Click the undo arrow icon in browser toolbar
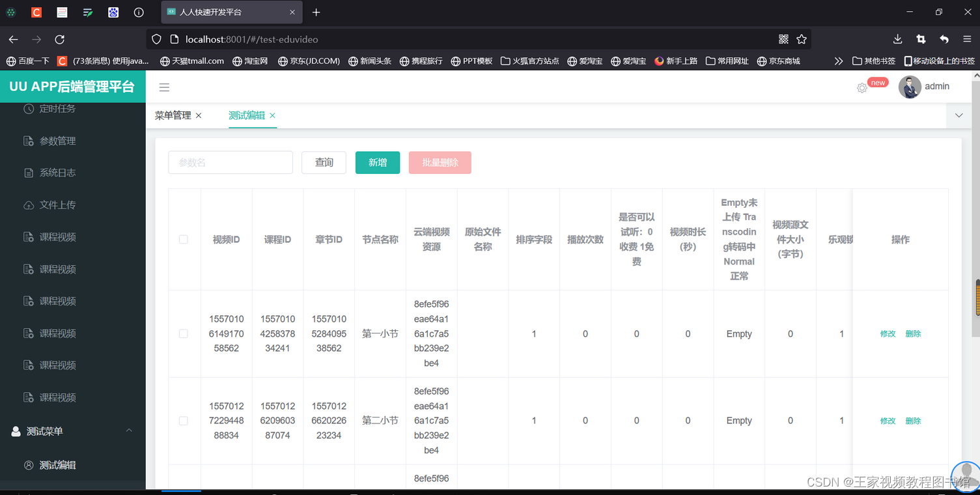 pyautogui.click(x=944, y=39)
